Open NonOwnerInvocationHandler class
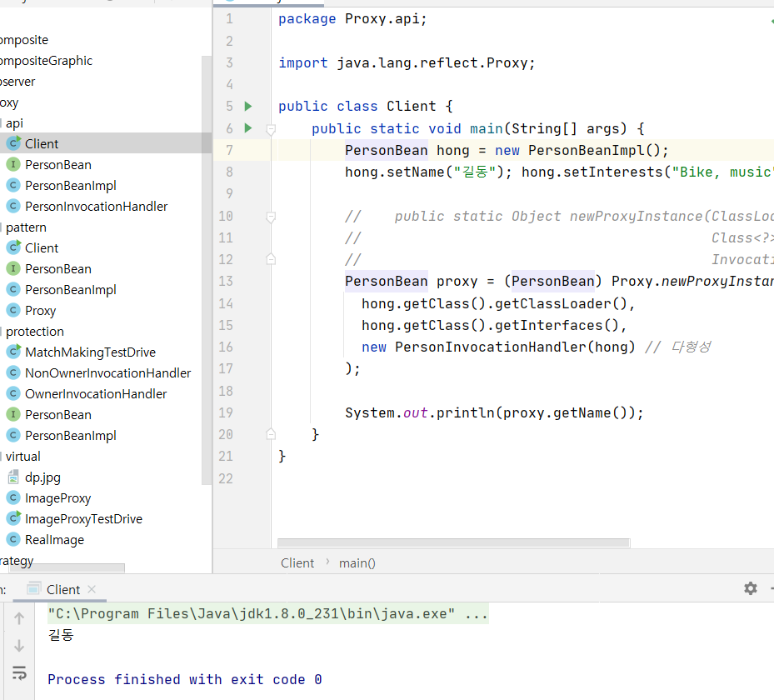Viewport: 774px width, 700px height. (108, 372)
